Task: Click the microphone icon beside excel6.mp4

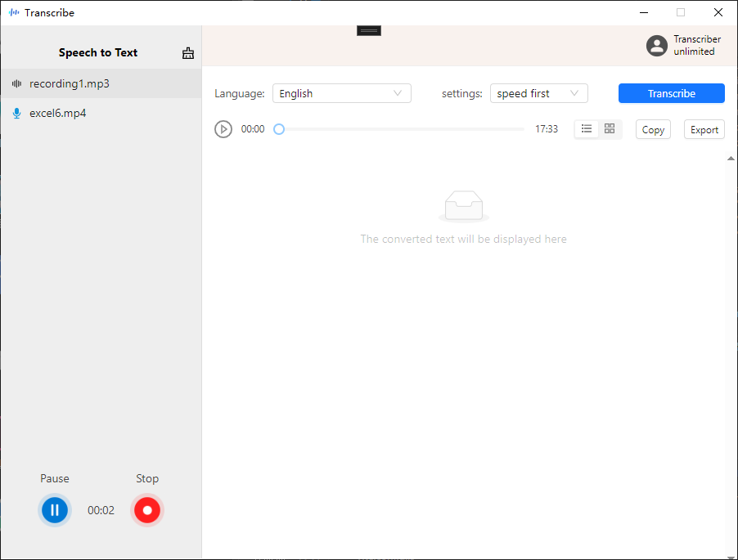Action: (x=17, y=114)
